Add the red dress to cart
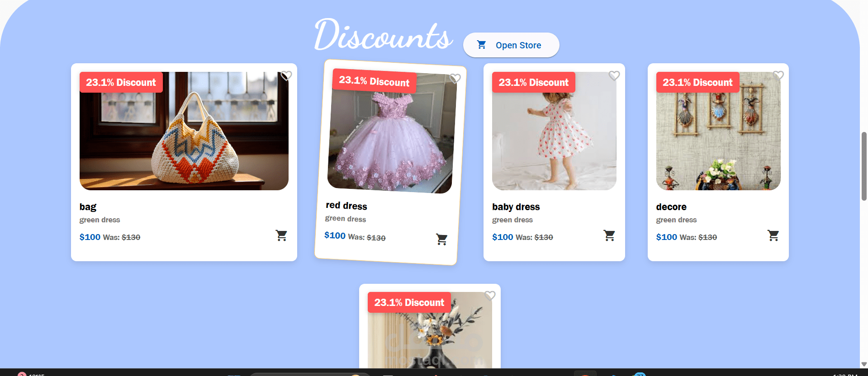The image size is (868, 376). (x=441, y=239)
